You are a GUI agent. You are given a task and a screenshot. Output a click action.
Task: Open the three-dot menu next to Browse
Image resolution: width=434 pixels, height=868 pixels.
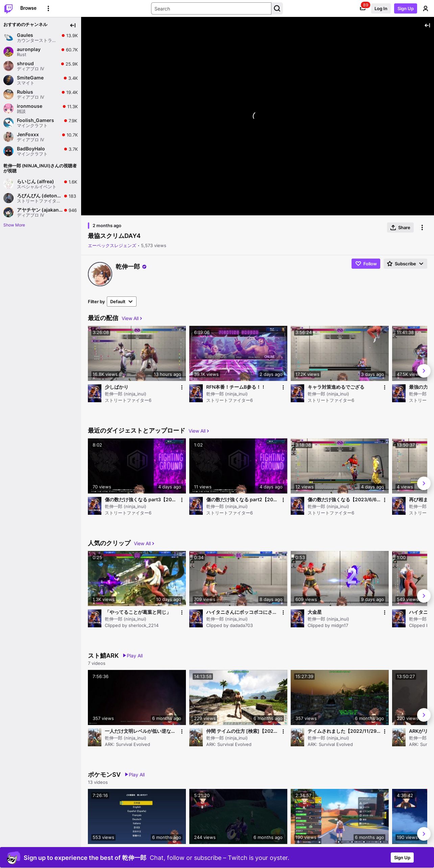pos(48,8)
